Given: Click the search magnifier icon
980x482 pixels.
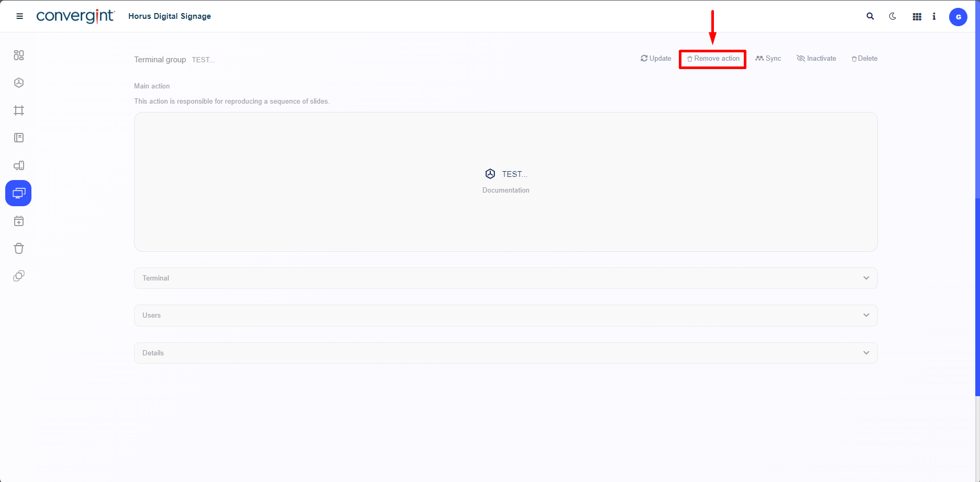Looking at the screenshot, I should 870,16.
